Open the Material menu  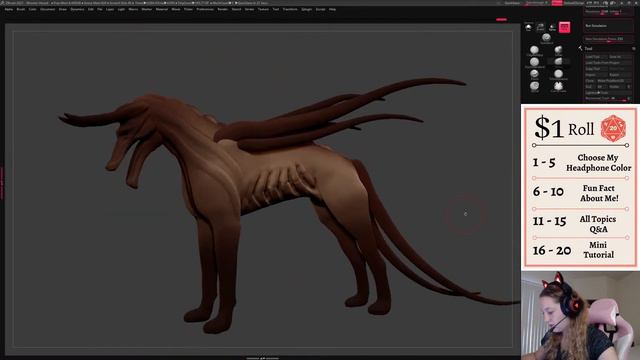click(x=162, y=9)
